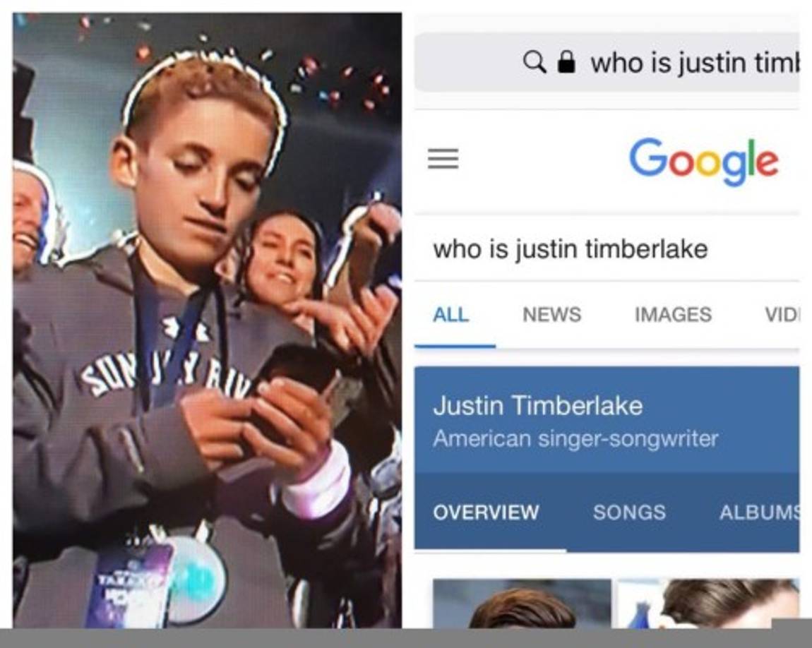The width and height of the screenshot is (812, 648).
Task: Open the ALBUMS tab in knowledge panel
Action: (759, 512)
